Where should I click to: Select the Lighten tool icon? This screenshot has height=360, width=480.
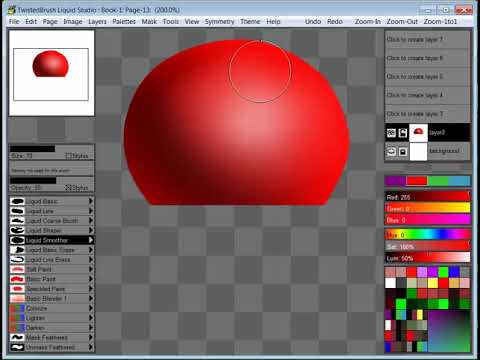pos(17,318)
